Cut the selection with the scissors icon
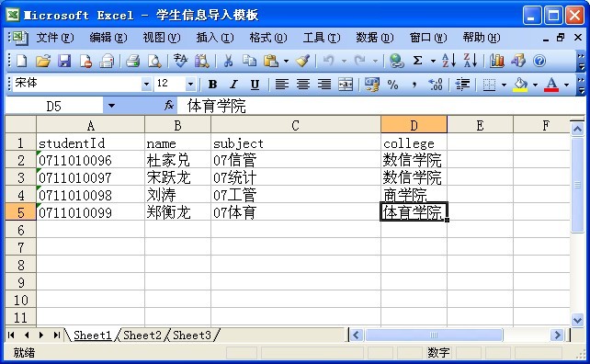 point(228,61)
